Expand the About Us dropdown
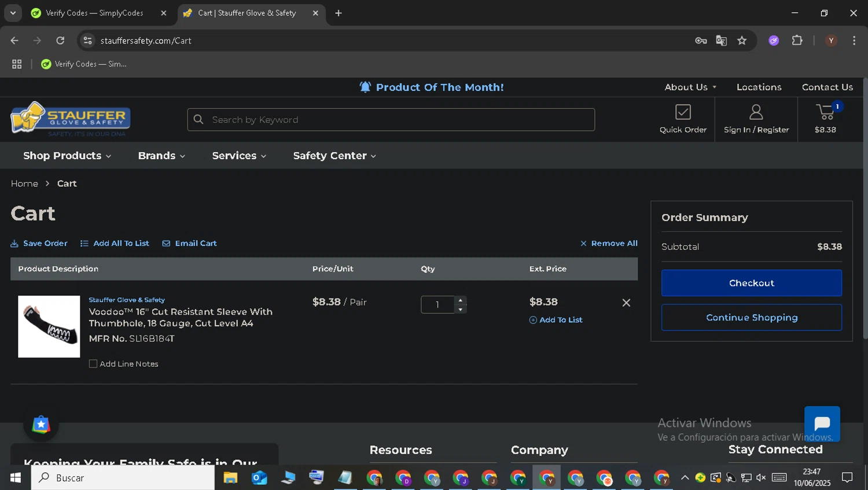Screen dimensions: 868x490 click(690, 87)
